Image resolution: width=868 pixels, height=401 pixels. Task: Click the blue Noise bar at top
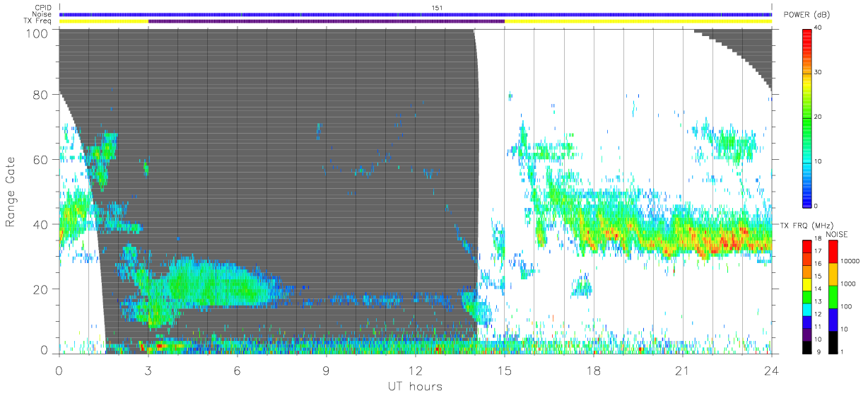(x=416, y=14)
